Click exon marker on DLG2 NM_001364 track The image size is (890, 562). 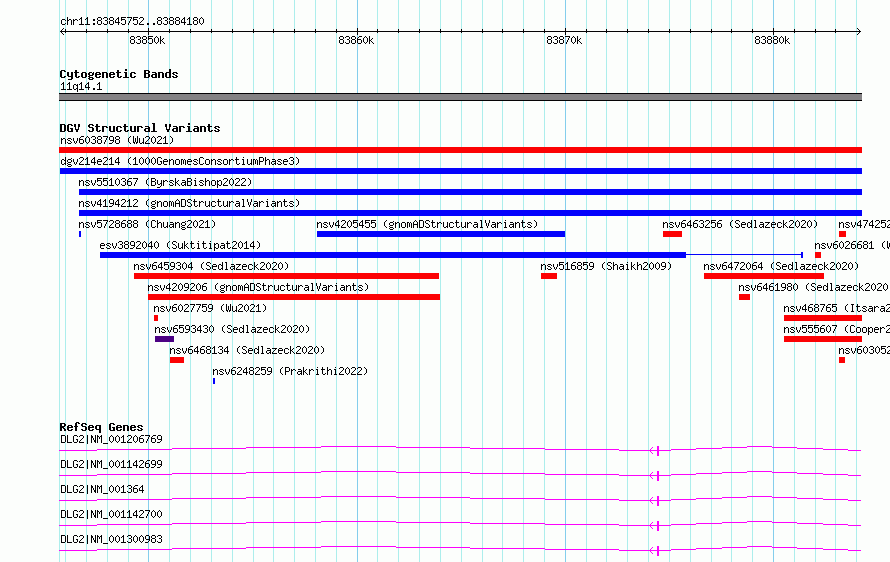pos(657,501)
